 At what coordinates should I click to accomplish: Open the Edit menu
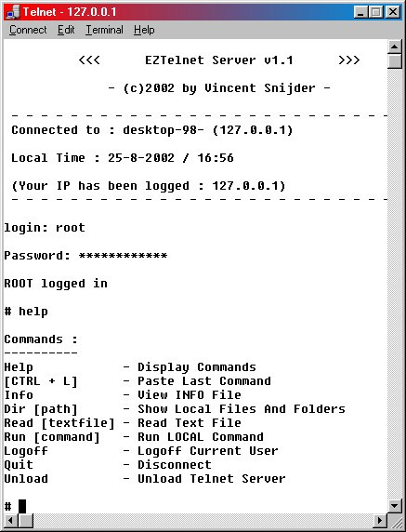pos(66,30)
